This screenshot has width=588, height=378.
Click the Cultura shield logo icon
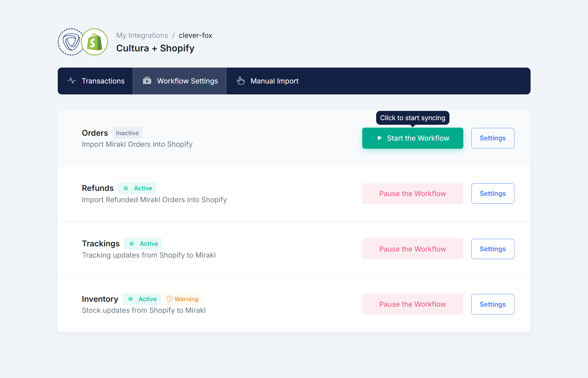click(x=71, y=42)
